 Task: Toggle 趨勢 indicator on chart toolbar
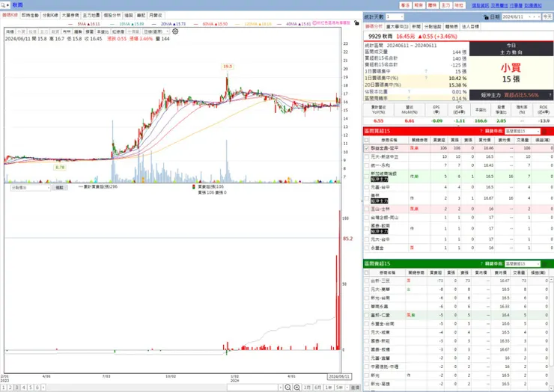click(78, 31)
